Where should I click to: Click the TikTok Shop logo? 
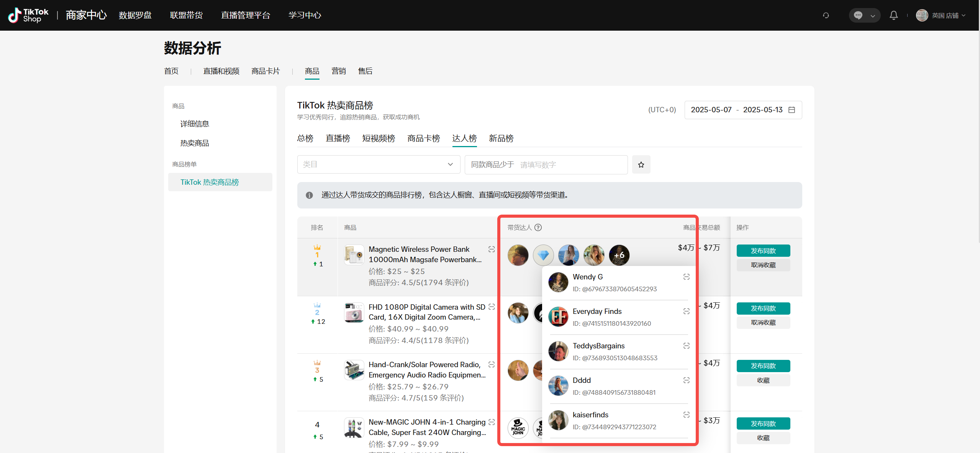click(28, 15)
